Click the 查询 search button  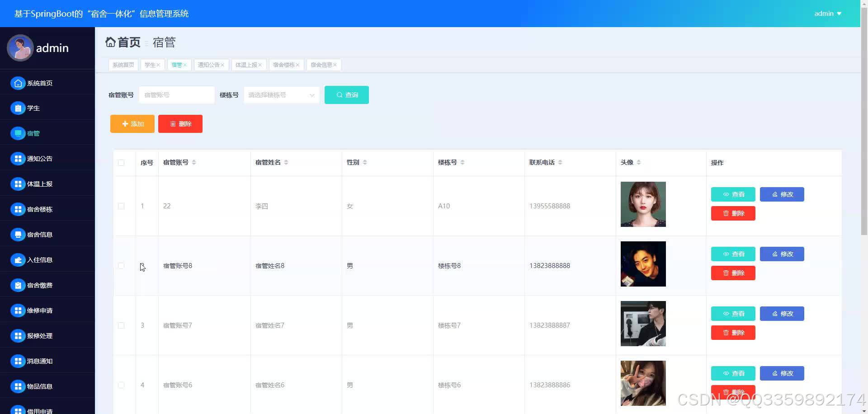point(347,95)
